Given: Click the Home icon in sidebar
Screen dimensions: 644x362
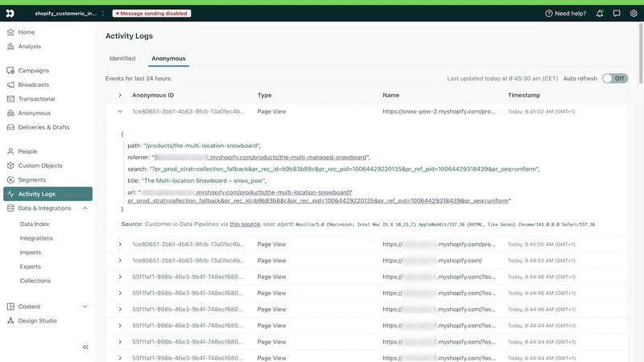Looking at the screenshot, I should (x=10, y=32).
